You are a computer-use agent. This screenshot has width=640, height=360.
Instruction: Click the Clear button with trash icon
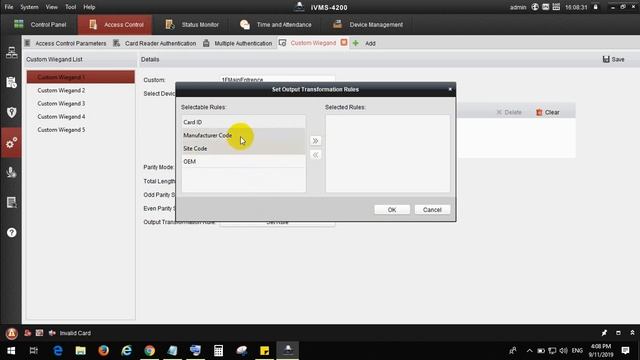pos(547,112)
